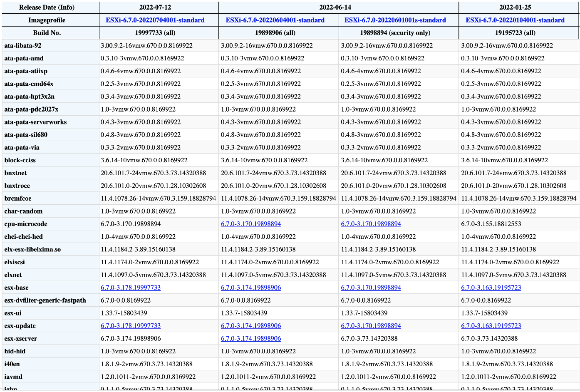This screenshot has width=580, height=392.
Task: Open esx-base link 6.7.0-3.170.19898894
Action: pos(371,288)
